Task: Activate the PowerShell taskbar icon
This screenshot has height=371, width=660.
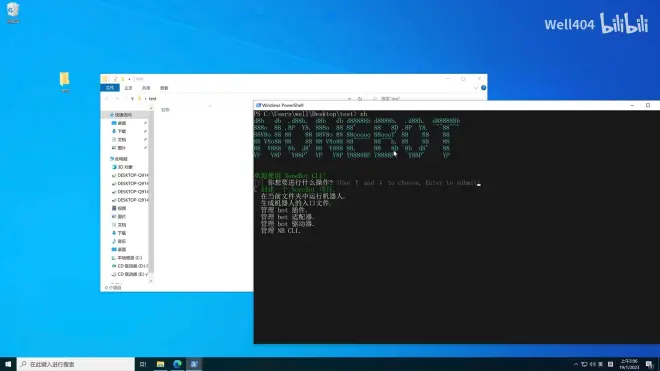Action: tap(194, 364)
